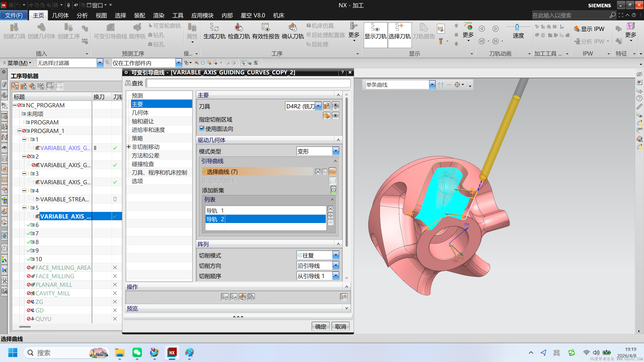Open the 切削模式 dropdown showing 往复
Viewport: 644px width, 362px height.
click(x=336, y=255)
